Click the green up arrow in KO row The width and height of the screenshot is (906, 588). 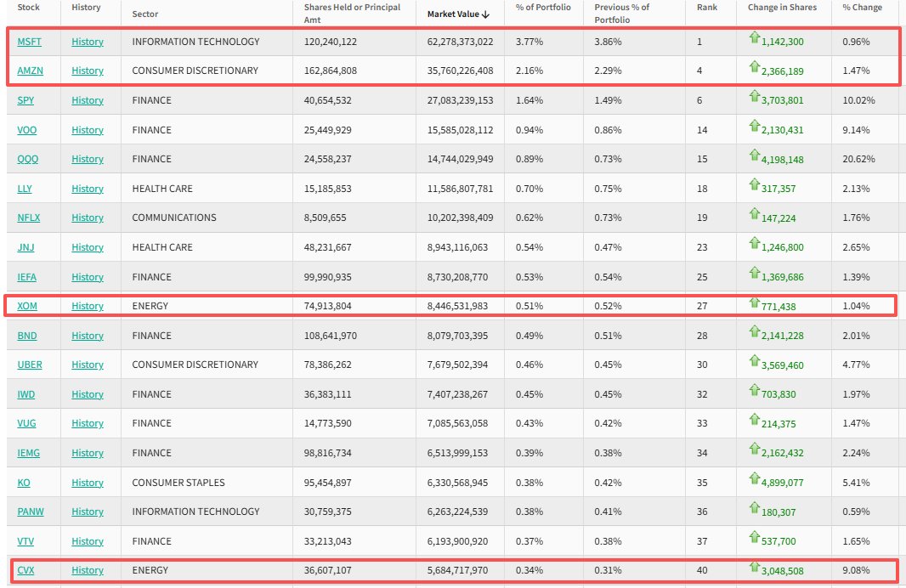coord(753,478)
